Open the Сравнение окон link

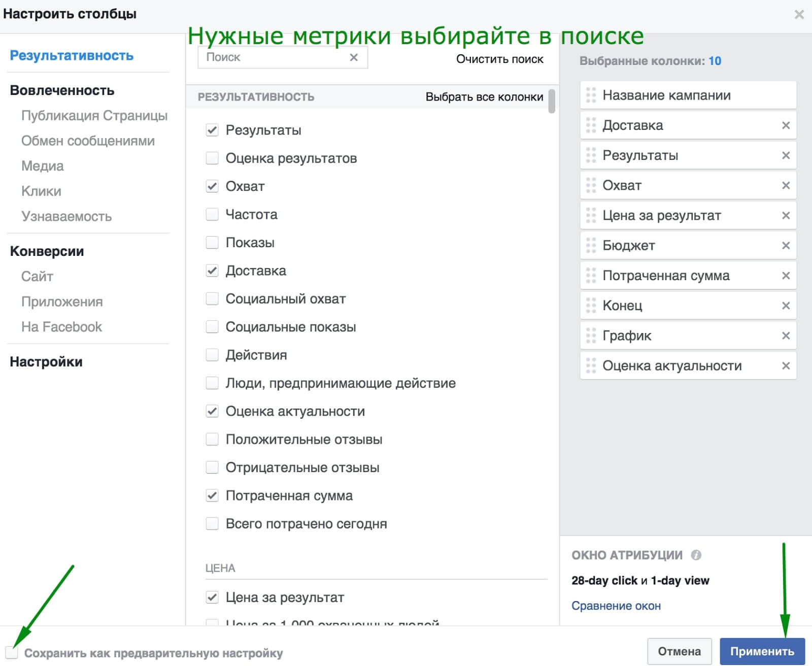coord(617,605)
